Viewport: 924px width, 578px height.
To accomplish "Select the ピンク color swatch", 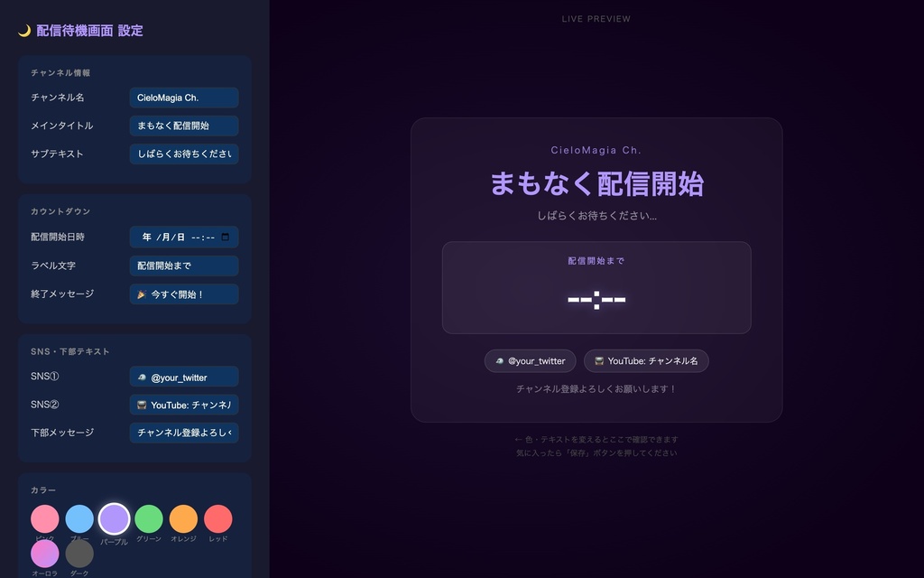I will [x=45, y=519].
